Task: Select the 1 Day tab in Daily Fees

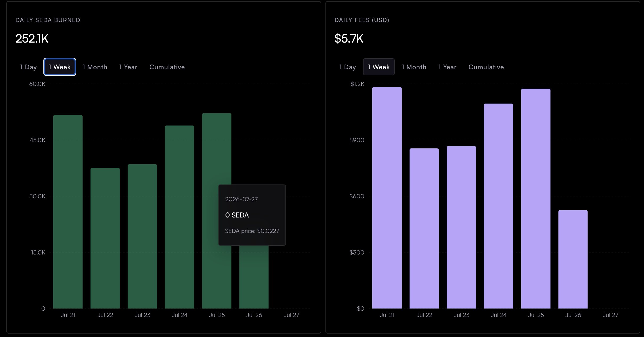Action: click(348, 67)
